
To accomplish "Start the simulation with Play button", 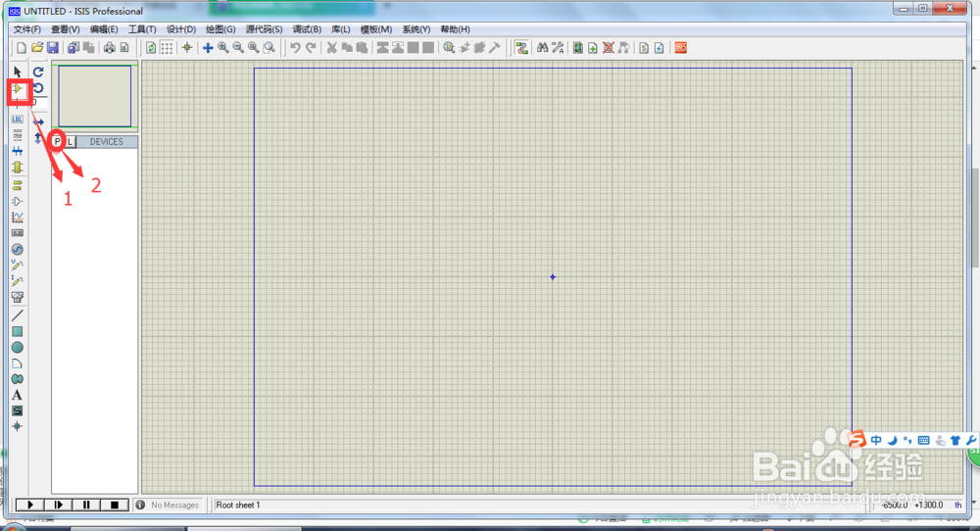I will (x=29, y=505).
